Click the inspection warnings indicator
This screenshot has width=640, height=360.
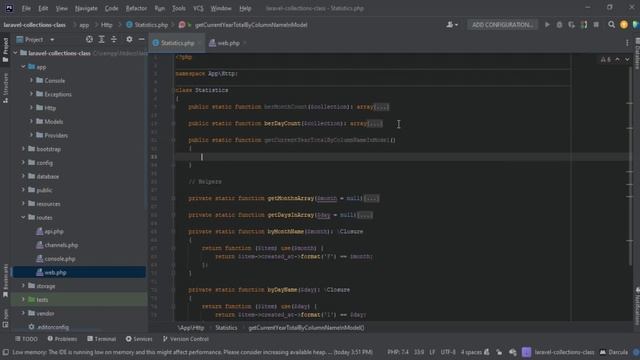tap(606, 60)
